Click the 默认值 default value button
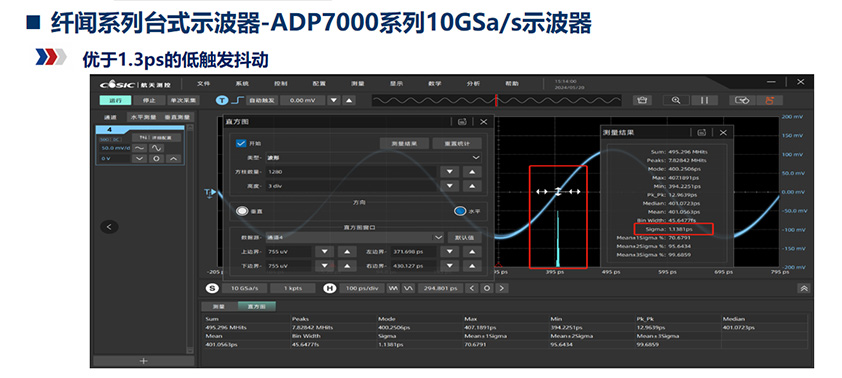 [x=464, y=237]
